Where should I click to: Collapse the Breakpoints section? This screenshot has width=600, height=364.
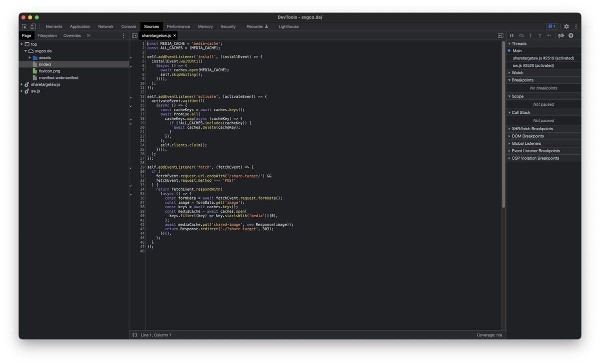(x=544, y=80)
